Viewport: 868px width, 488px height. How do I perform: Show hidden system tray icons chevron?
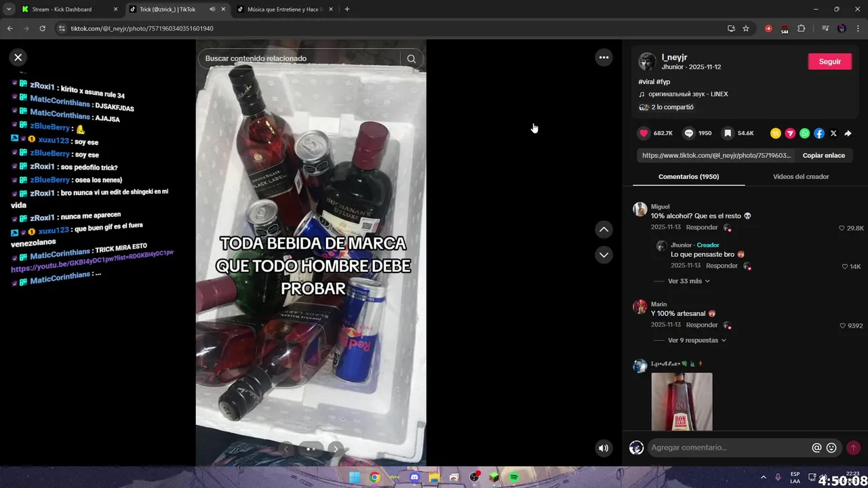pos(763,477)
